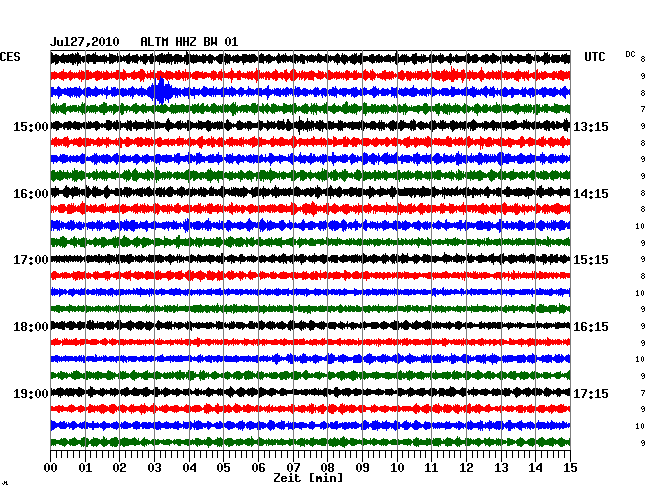The width and height of the screenshot is (650, 494).
Task: Click minute tick label 12
Action: [466, 468]
